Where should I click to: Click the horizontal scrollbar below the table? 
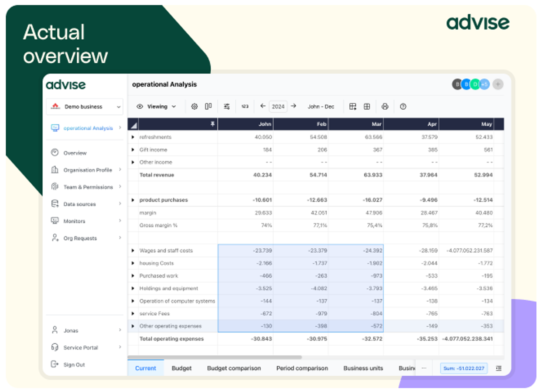(x=215, y=357)
